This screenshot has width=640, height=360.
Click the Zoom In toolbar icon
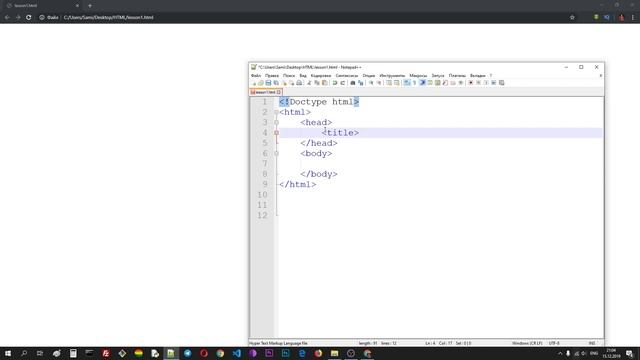tap(371, 83)
